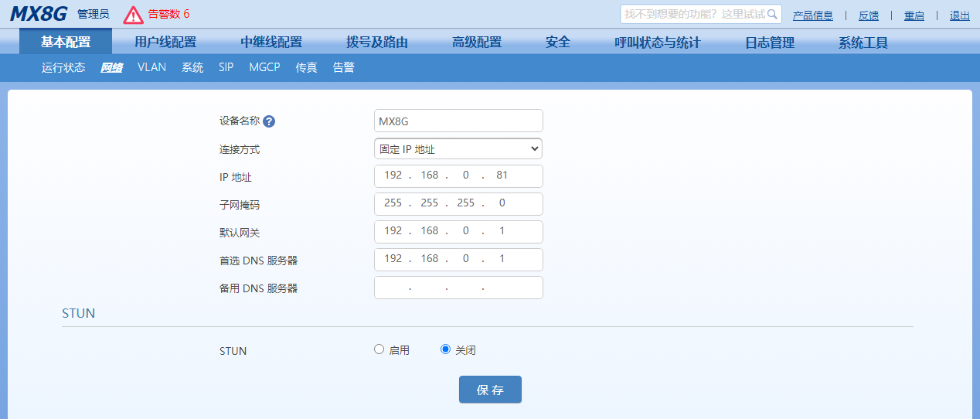Go to the 运行状态 submenu
The width and height of the screenshot is (980, 419).
(x=63, y=67)
